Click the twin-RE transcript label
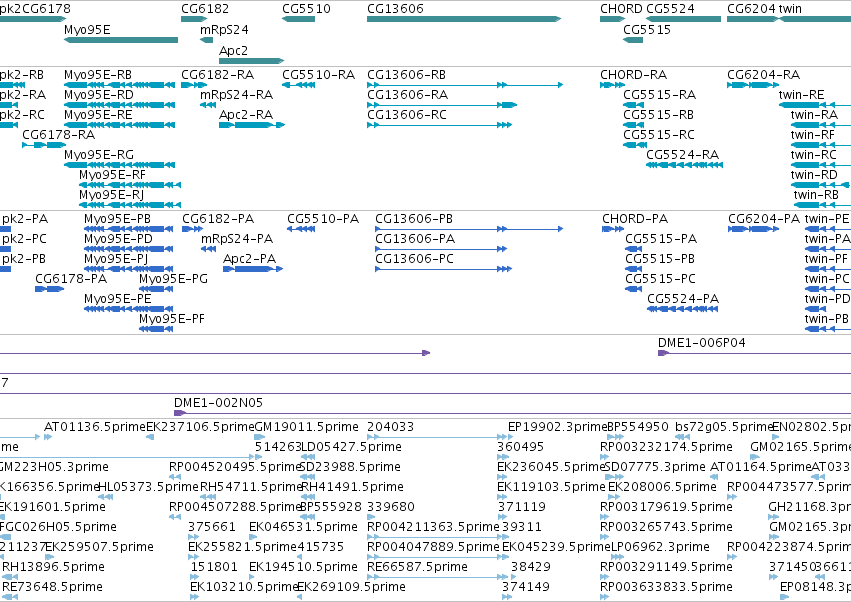 (801, 94)
